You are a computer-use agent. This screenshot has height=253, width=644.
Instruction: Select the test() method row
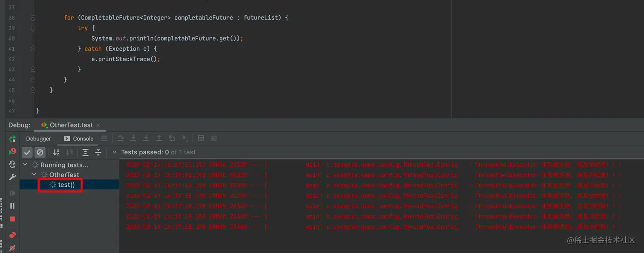point(69,185)
